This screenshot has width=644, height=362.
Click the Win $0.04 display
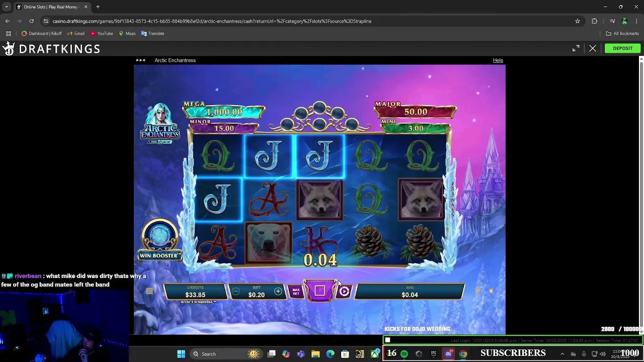(410, 292)
